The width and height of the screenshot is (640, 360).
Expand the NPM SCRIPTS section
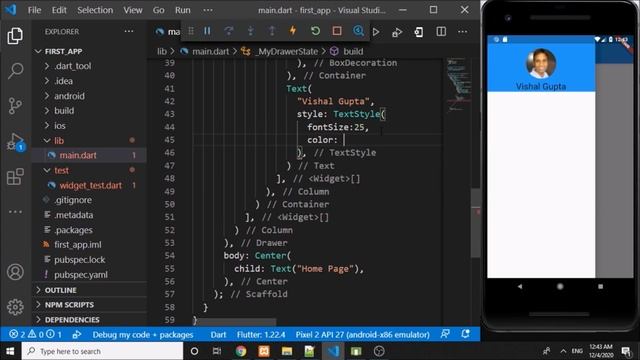click(x=89, y=304)
